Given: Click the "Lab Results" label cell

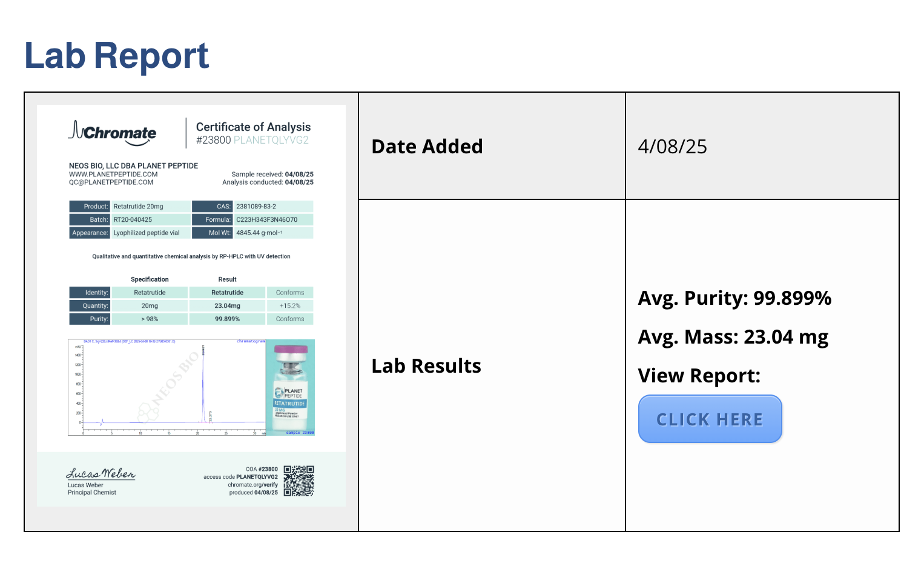Looking at the screenshot, I should (492, 365).
